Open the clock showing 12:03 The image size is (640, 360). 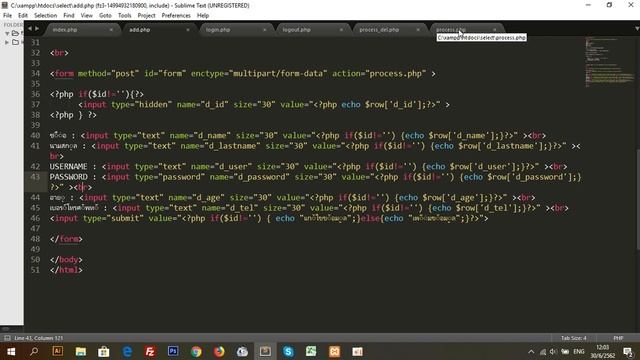pos(602,351)
